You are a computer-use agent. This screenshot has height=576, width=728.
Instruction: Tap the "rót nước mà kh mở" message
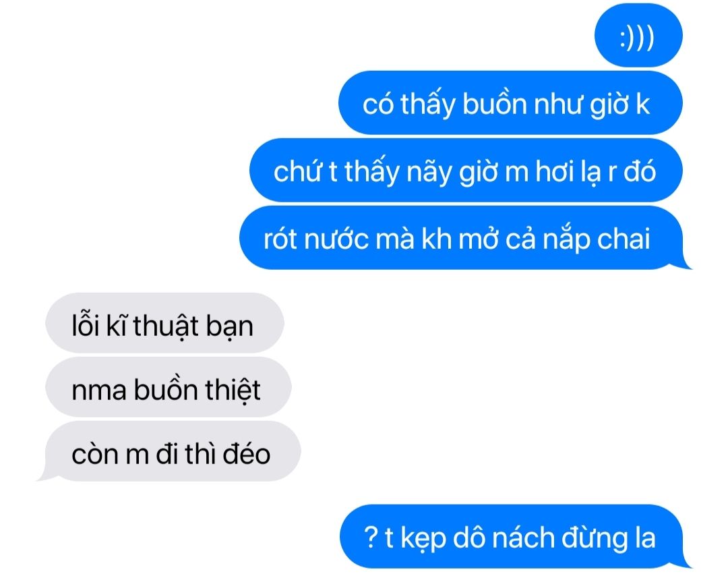point(466,238)
